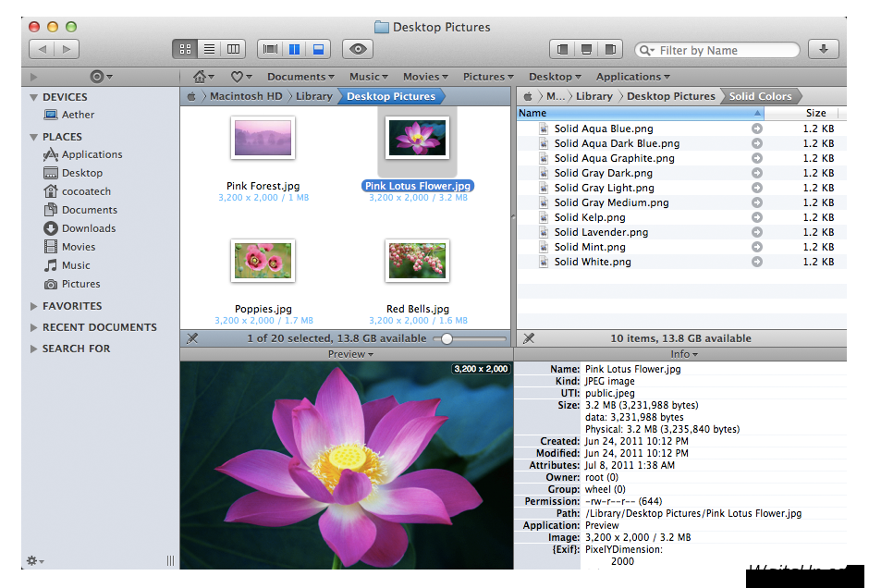
Task: Click the pin icon in left pane status bar
Action: [192, 338]
